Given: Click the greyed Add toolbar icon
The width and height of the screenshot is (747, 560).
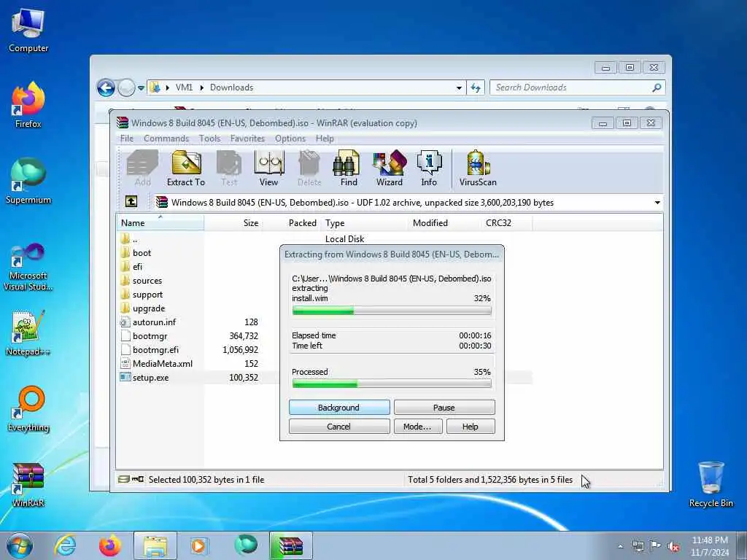Looking at the screenshot, I should [142, 168].
